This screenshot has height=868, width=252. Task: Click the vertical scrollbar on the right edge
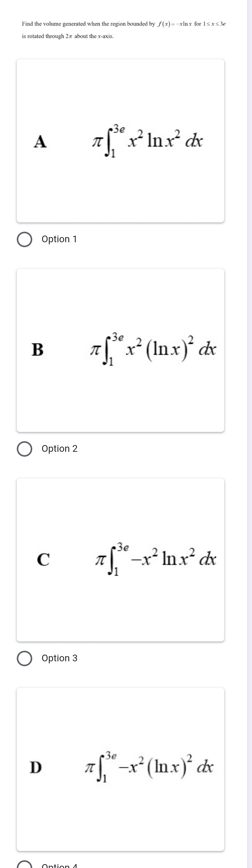pyautogui.click(x=250, y=434)
